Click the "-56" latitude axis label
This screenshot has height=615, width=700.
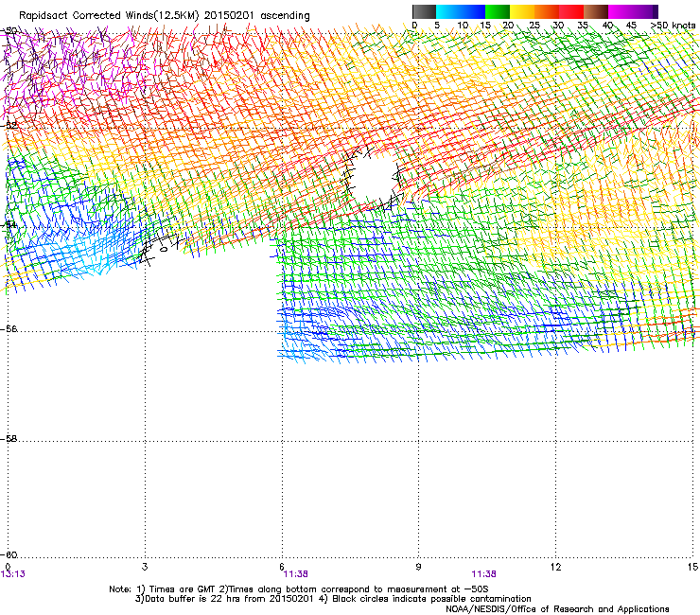9,328
